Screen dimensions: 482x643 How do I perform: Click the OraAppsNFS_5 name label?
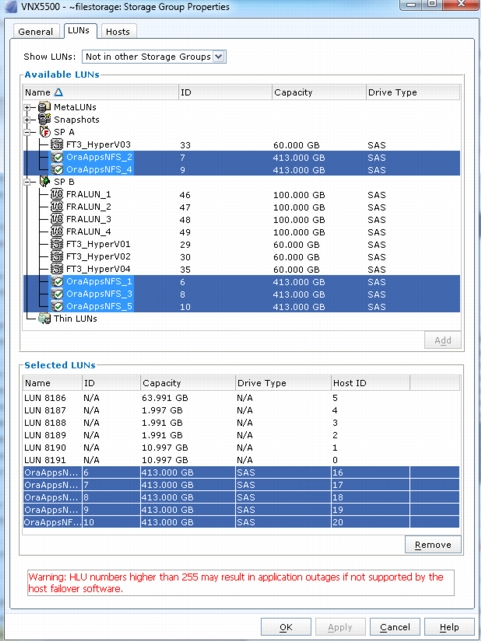click(x=99, y=306)
